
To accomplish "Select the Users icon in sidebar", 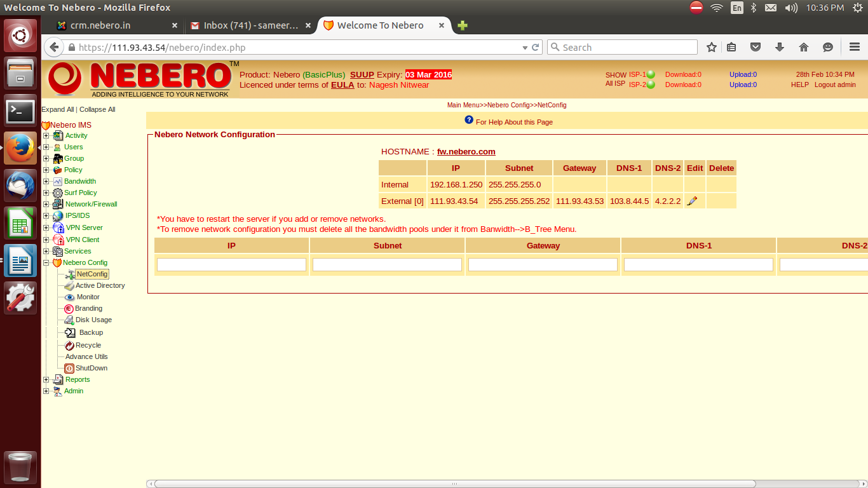I will [x=58, y=147].
